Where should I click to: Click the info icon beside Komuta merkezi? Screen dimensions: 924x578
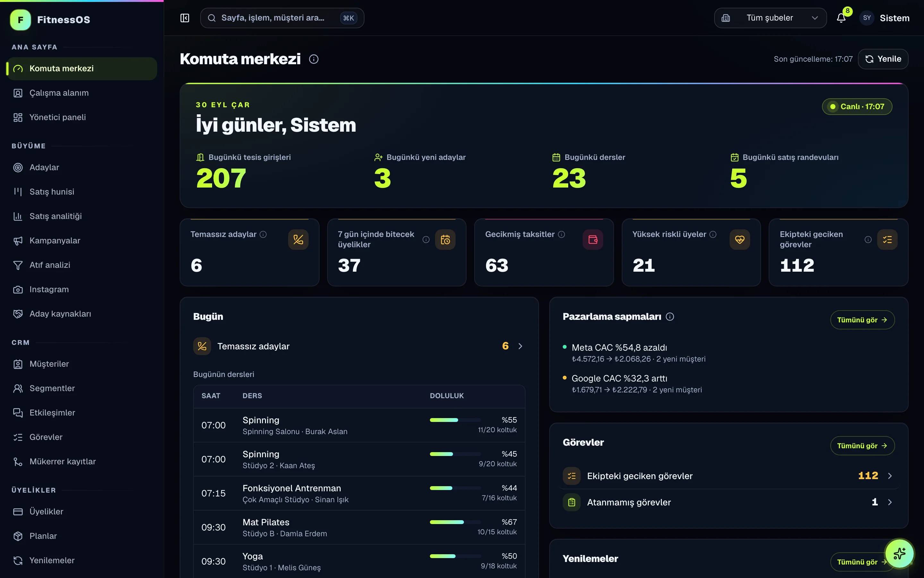[x=314, y=59]
